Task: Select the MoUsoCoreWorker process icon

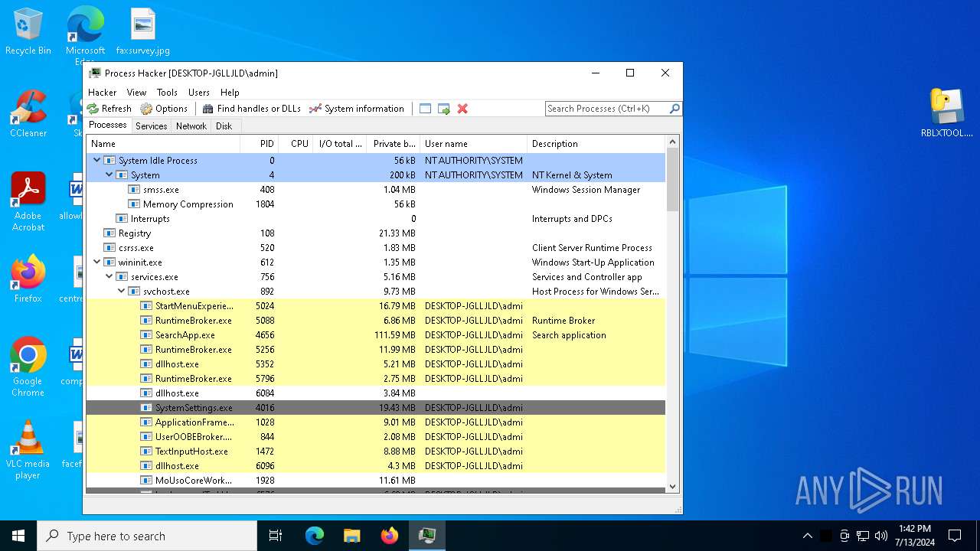Action: [146, 481]
